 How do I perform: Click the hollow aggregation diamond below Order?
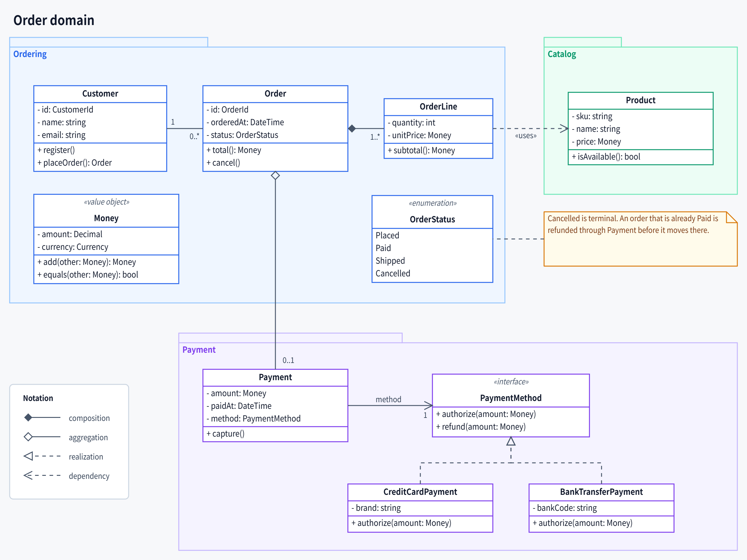(x=275, y=176)
